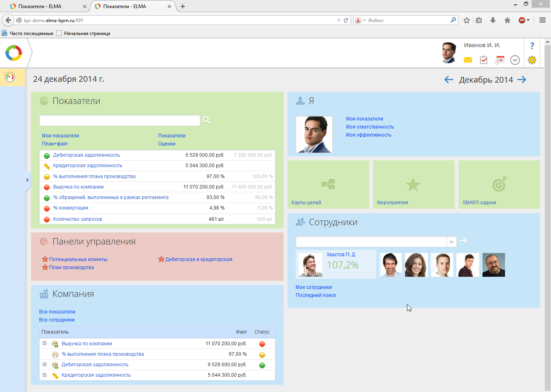Open the mail messages envelope icon

click(468, 60)
